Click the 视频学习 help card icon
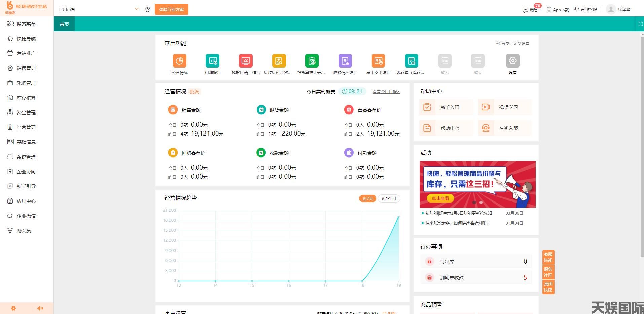This screenshot has height=314, width=644. [486, 107]
